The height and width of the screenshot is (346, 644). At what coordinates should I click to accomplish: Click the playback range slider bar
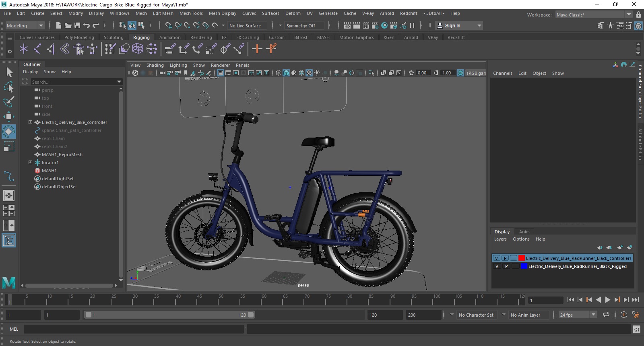click(x=169, y=315)
